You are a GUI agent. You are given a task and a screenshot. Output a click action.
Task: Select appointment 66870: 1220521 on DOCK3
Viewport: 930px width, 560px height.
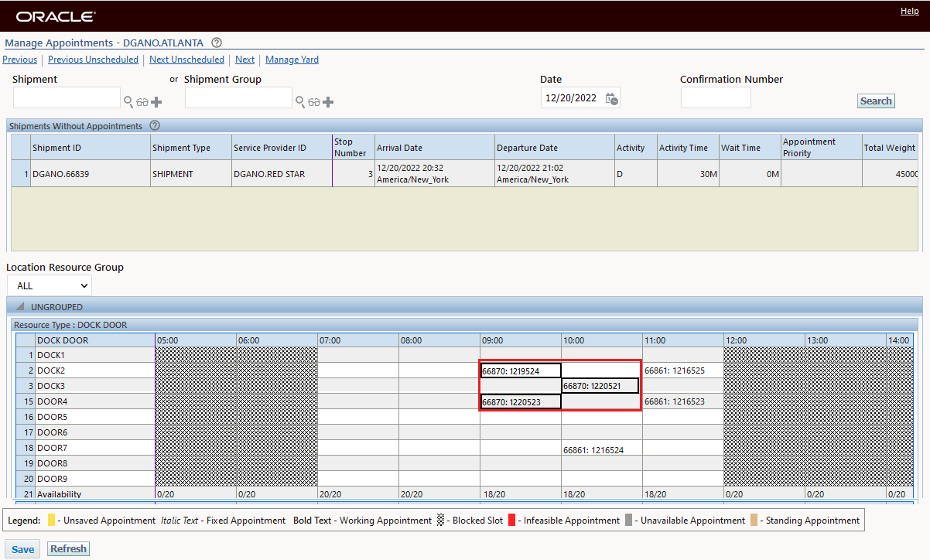600,386
